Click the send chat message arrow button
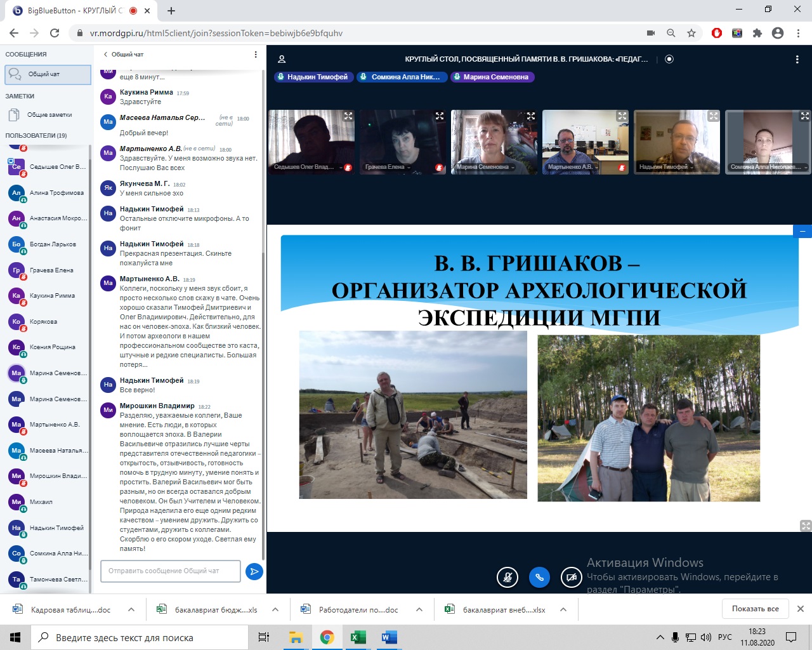Image resolution: width=812 pixels, height=650 pixels. tap(254, 571)
